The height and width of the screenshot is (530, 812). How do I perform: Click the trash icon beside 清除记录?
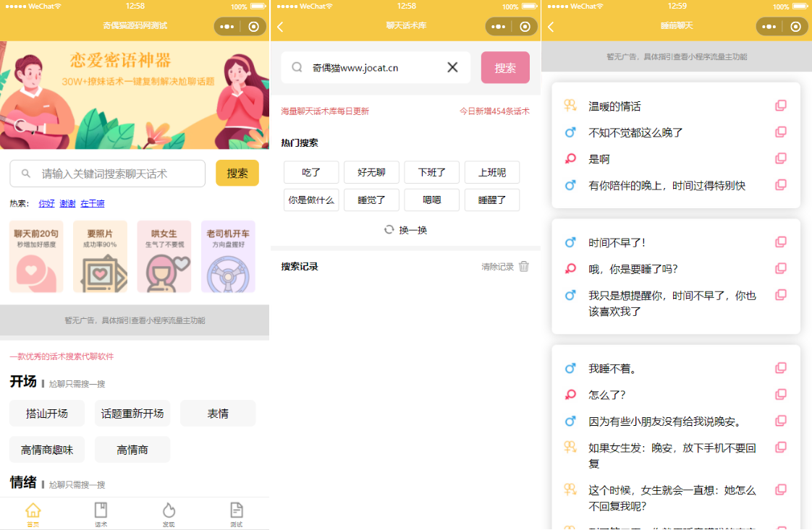point(524,267)
